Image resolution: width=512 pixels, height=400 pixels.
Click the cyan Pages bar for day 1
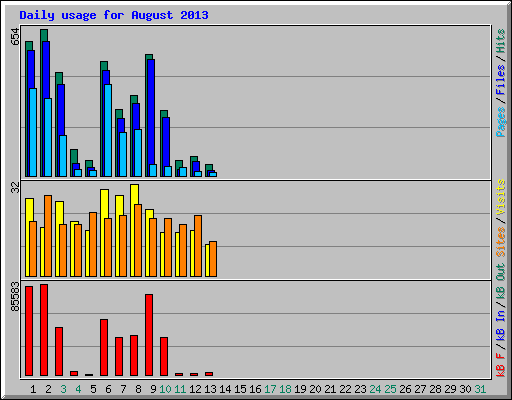tap(33, 132)
